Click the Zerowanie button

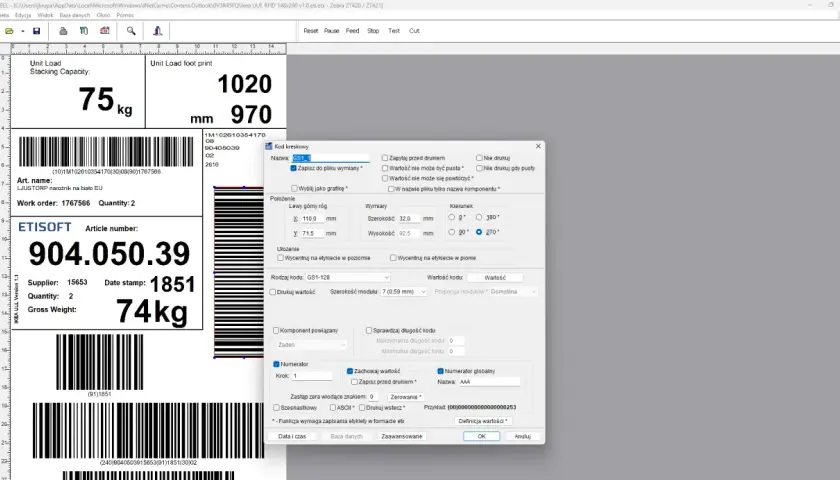click(406, 397)
